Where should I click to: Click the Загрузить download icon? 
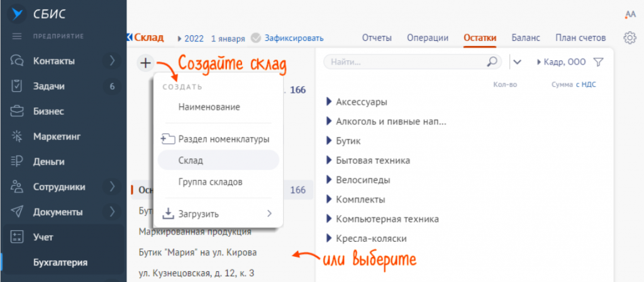[169, 213]
